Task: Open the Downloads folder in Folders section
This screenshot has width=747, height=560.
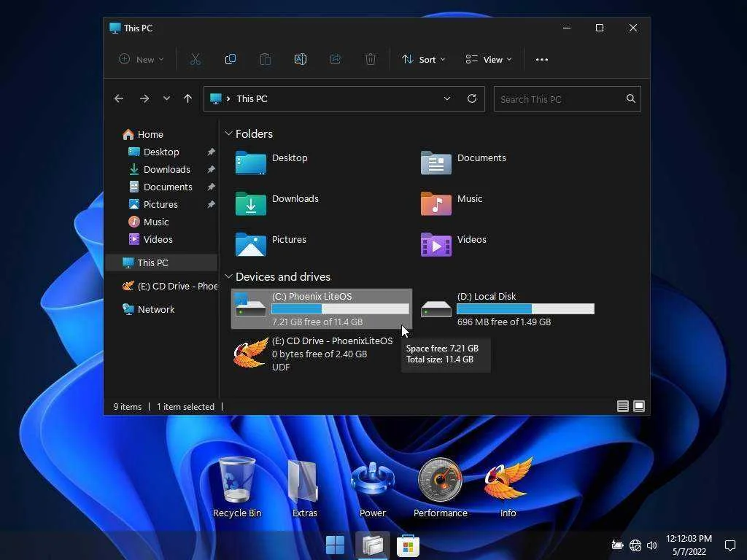Action: [276, 203]
